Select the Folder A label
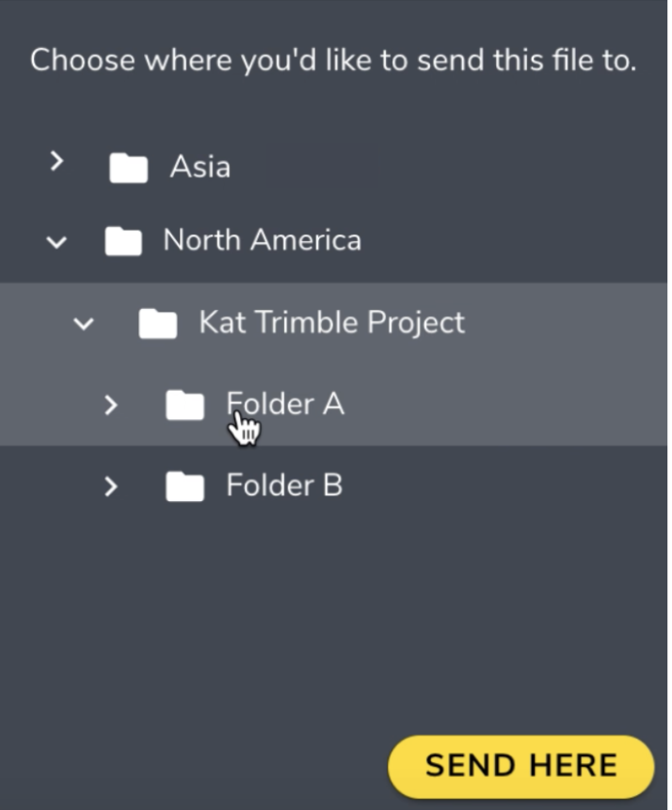 [x=285, y=404]
